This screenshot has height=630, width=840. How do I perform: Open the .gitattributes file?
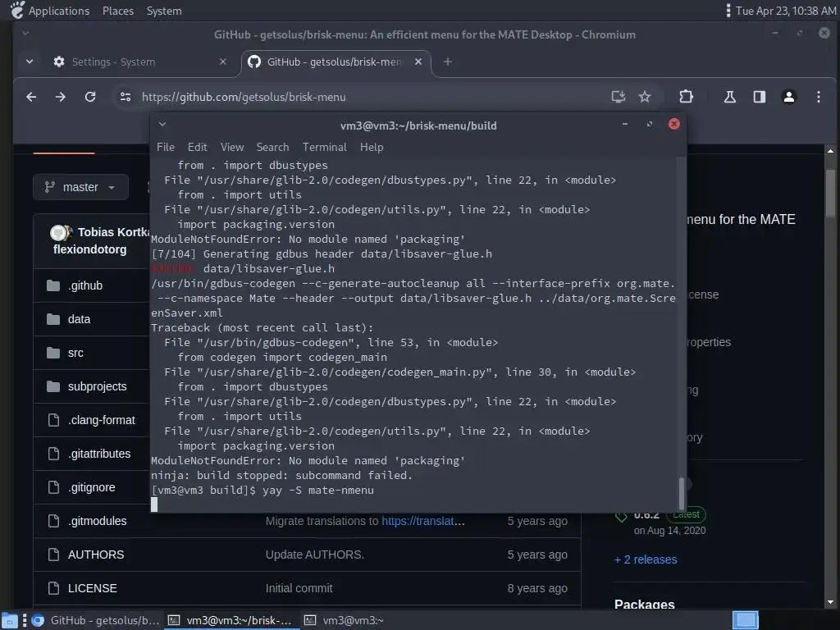pos(99,454)
